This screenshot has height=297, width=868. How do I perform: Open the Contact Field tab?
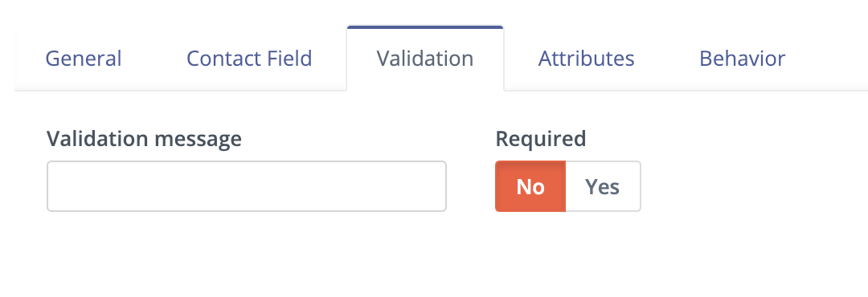(249, 59)
